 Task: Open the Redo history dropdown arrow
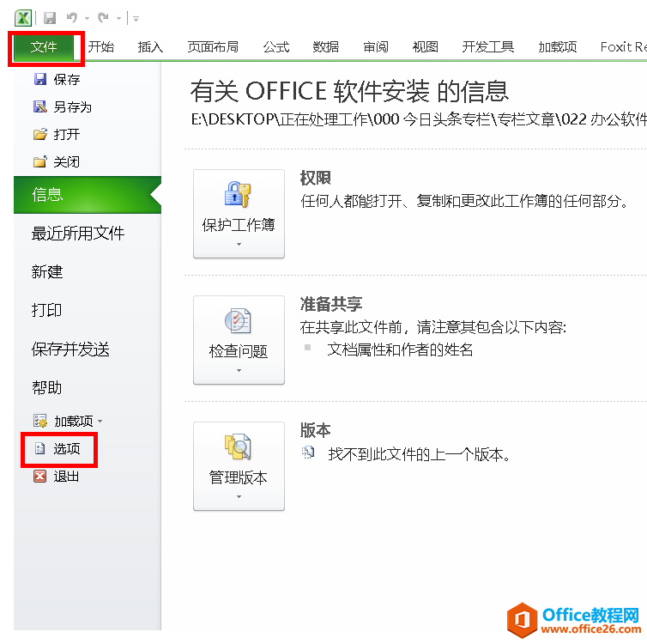[x=118, y=19]
